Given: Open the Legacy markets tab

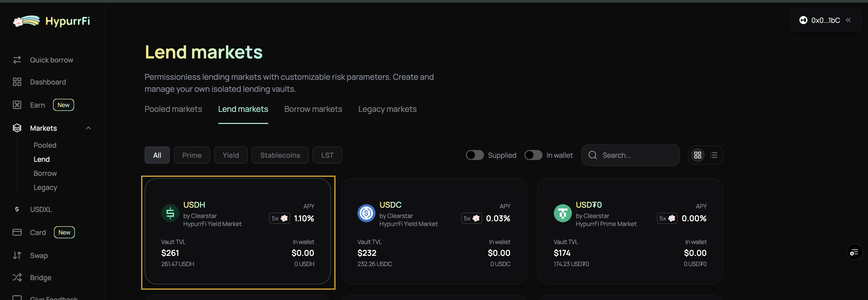Looking at the screenshot, I should 387,109.
